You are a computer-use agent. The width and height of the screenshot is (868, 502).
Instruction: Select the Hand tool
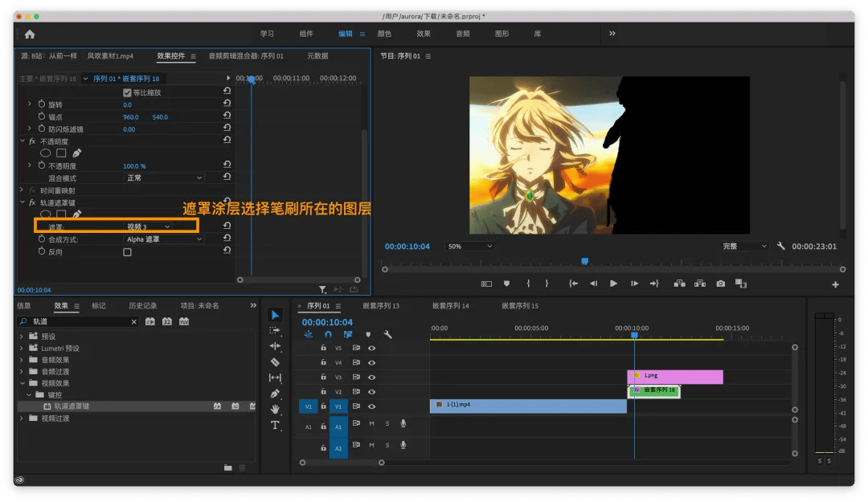275,409
